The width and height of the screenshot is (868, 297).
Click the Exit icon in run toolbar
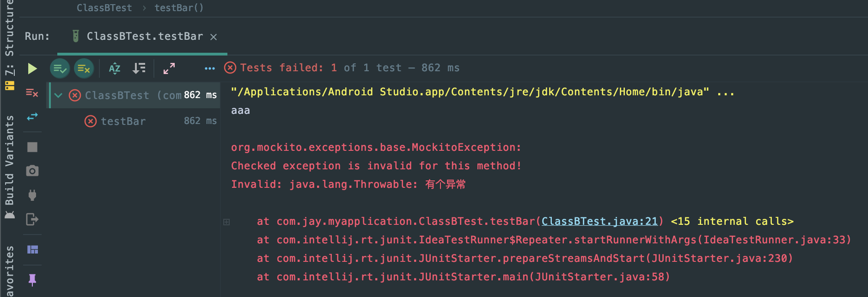(32, 219)
